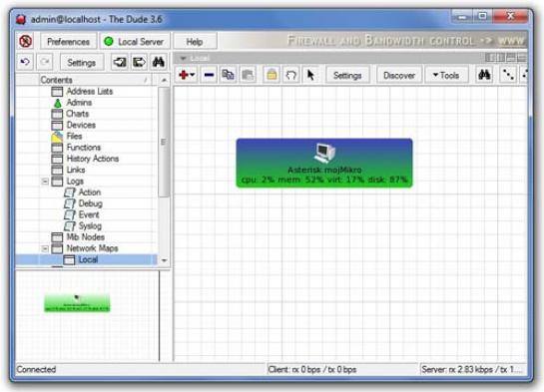This screenshot has width=544, height=392.
Task: Collapse the Network Maps tree node
Action: click(45, 248)
